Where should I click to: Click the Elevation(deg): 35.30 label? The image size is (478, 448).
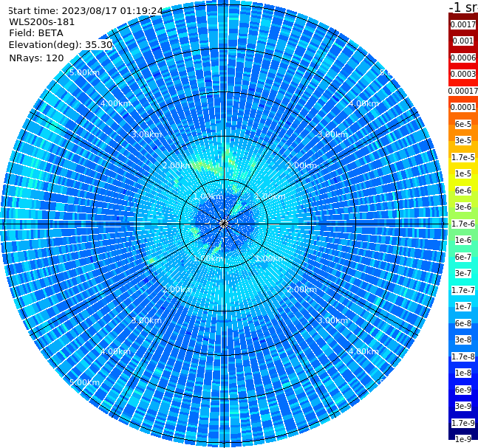click(61, 45)
